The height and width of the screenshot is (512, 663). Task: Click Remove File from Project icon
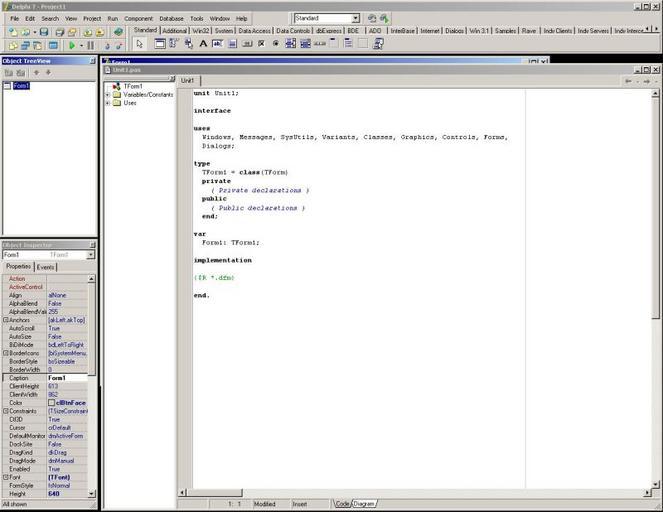point(100,32)
